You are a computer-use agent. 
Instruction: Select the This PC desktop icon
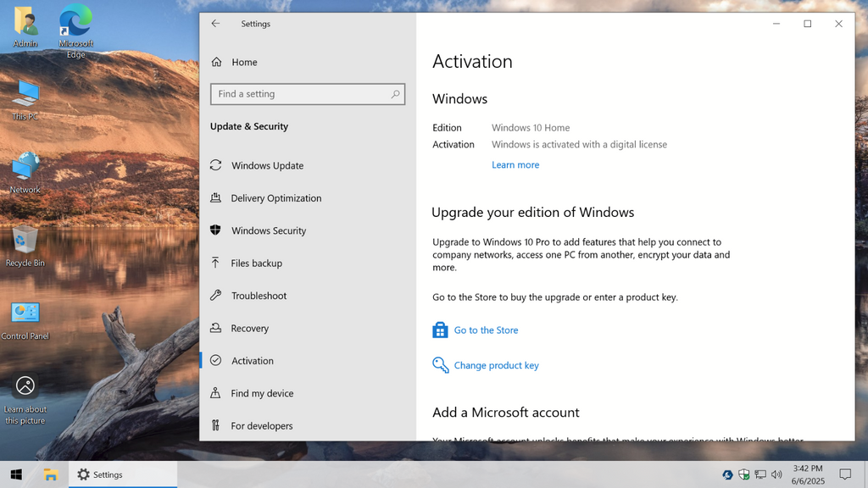25,100
